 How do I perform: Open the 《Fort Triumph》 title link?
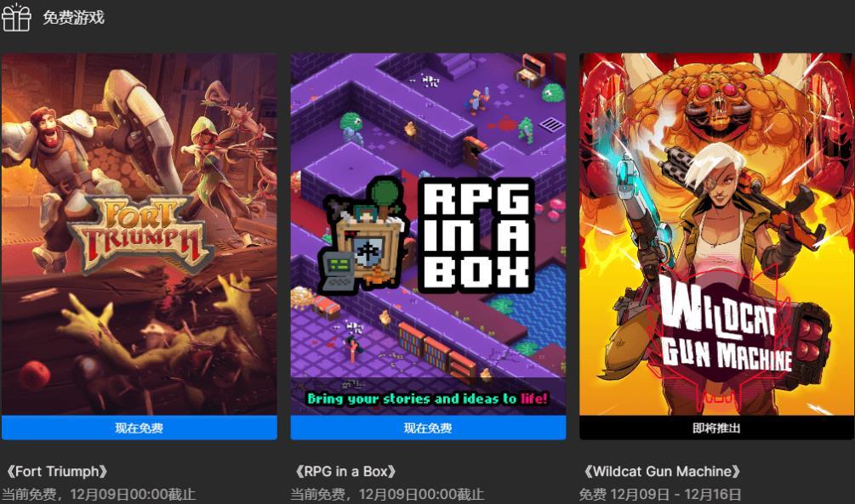tap(56, 472)
